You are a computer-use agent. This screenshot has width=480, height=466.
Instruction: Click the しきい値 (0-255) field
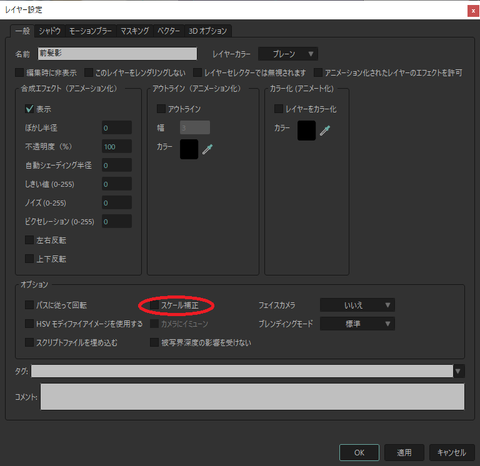click(x=117, y=184)
